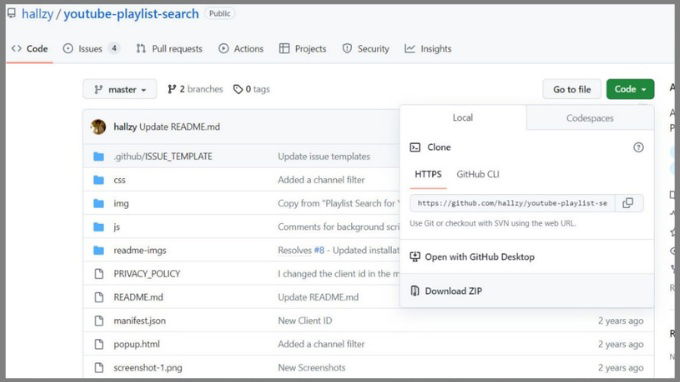Click the Go to file button
This screenshot has width=680, height=382.
pyautogui.click(x=572, y=89)
